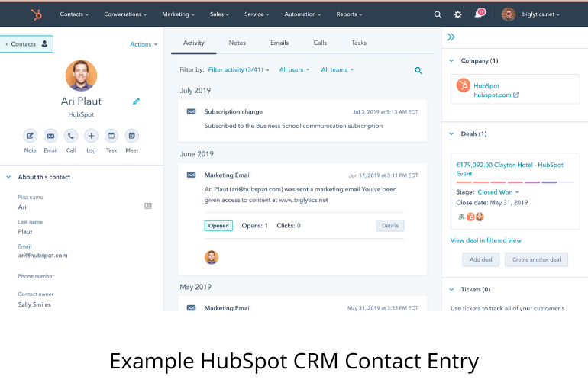Schedule a meeting with Meet icon
The image size is (588, 386).
click(131, 136)
